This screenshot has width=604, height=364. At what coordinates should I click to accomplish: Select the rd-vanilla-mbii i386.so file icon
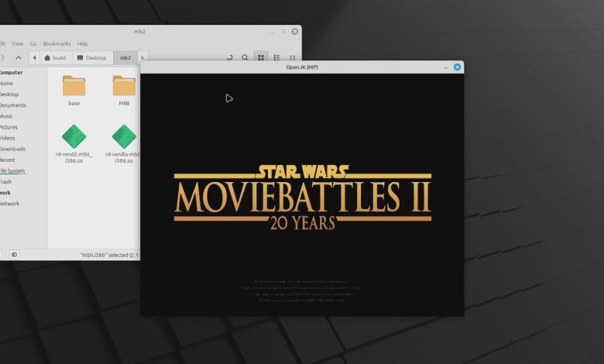[x=124, y=136]
